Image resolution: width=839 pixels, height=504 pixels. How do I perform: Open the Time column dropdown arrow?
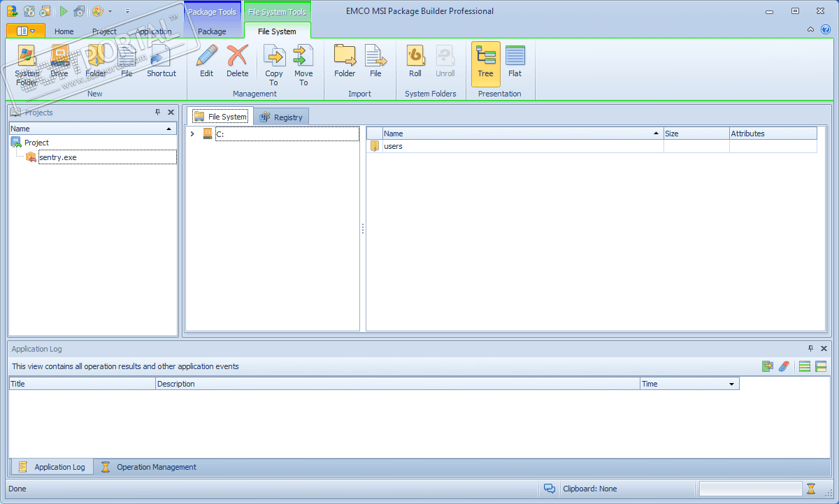tap(732, 384)
